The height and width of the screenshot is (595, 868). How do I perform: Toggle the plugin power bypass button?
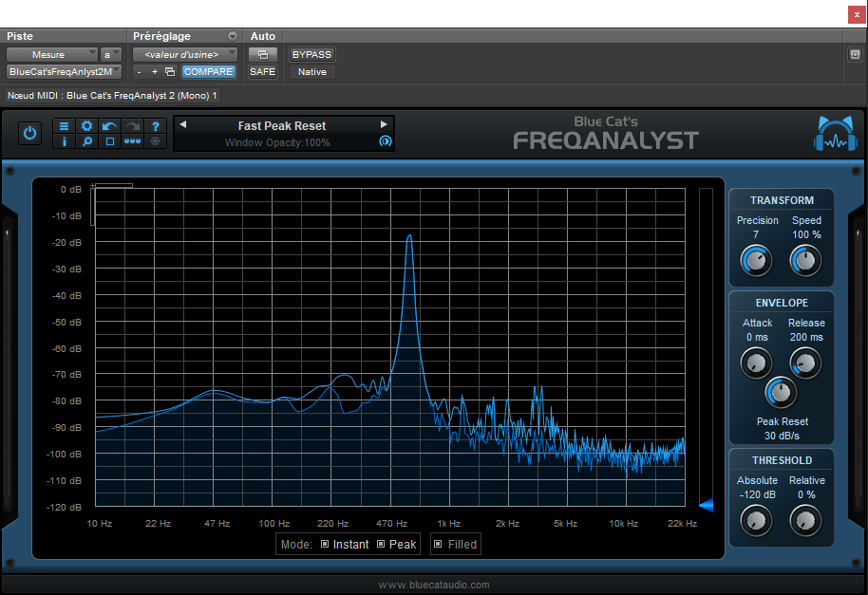pyautogui.click(x=29, y=133)
